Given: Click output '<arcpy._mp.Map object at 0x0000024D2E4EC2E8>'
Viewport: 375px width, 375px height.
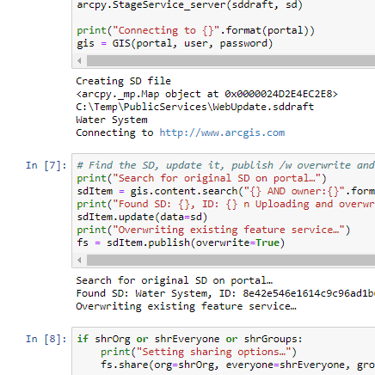Looking at the screenshot, I should pyautogui.click(x=207, y=94).
